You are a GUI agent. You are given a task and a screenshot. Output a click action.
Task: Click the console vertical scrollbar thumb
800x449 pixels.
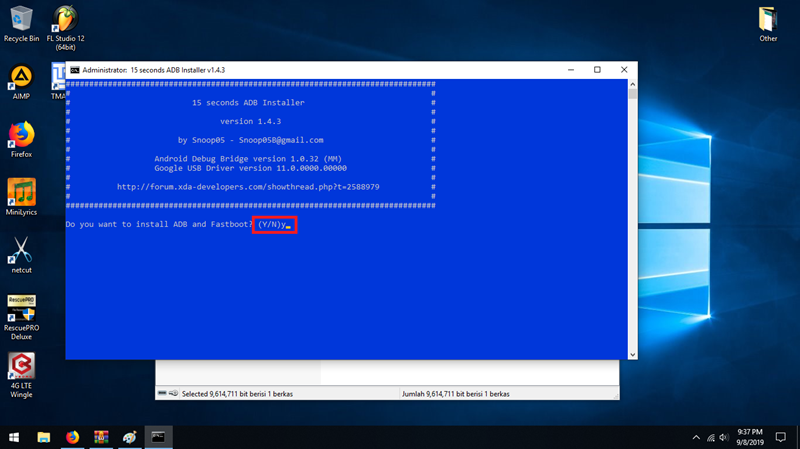coord(633,94)
